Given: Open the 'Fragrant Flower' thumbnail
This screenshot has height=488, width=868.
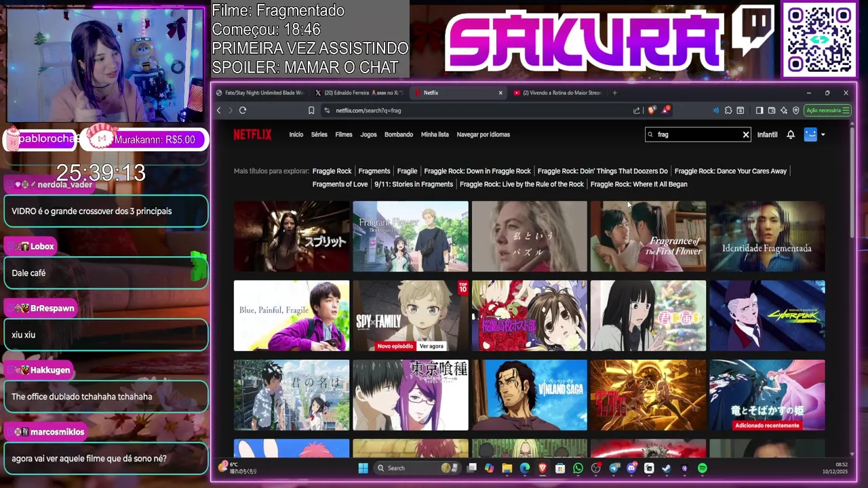Looking at the screenshot, I should point(410,236).
